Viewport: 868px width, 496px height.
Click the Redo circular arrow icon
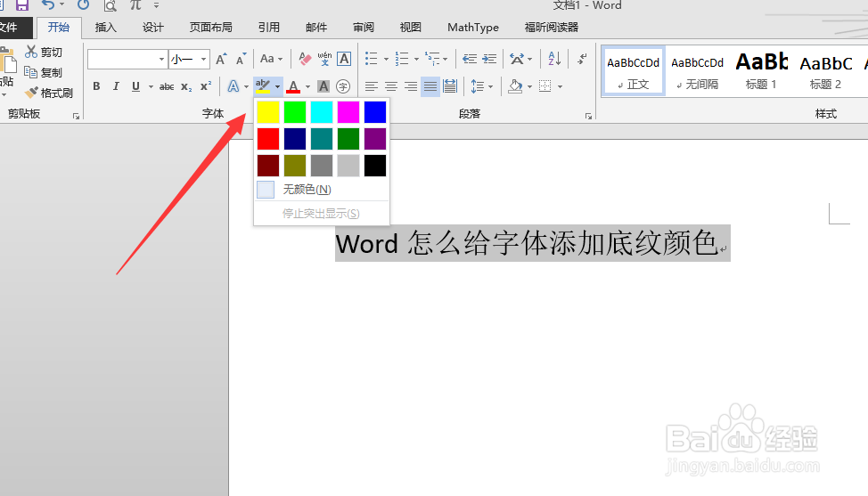click(x=83, y=5)
